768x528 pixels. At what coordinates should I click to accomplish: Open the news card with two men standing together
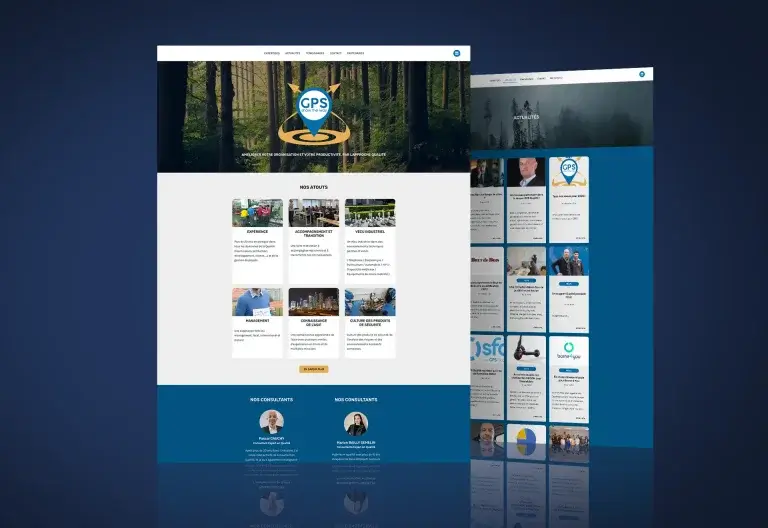coord(569,288)
